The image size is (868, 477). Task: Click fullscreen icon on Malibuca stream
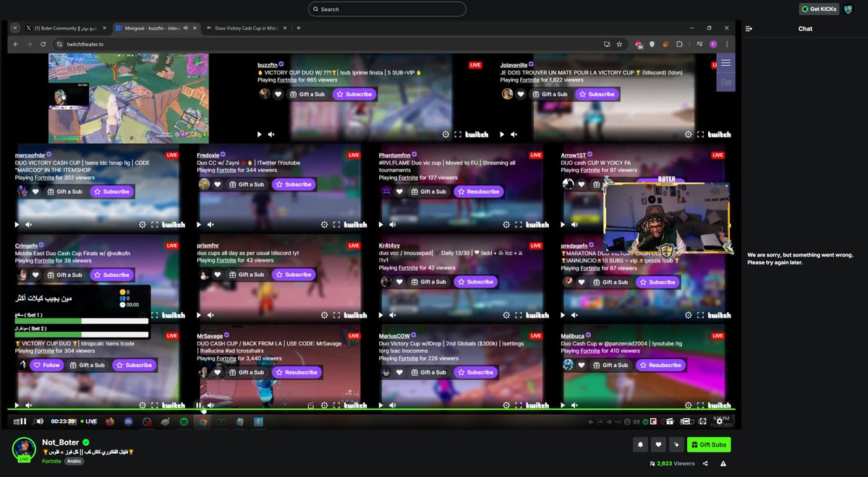point(701,405)
